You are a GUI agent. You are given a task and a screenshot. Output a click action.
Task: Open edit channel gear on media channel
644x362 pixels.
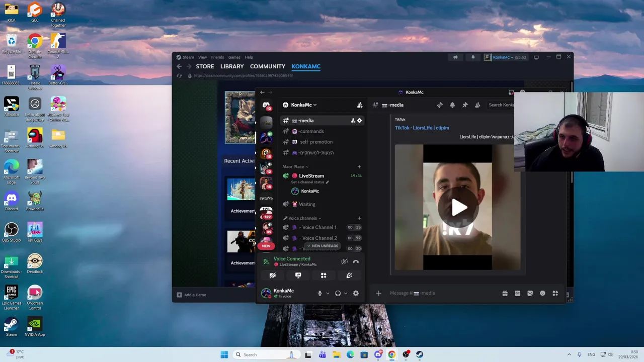(359, 121)
